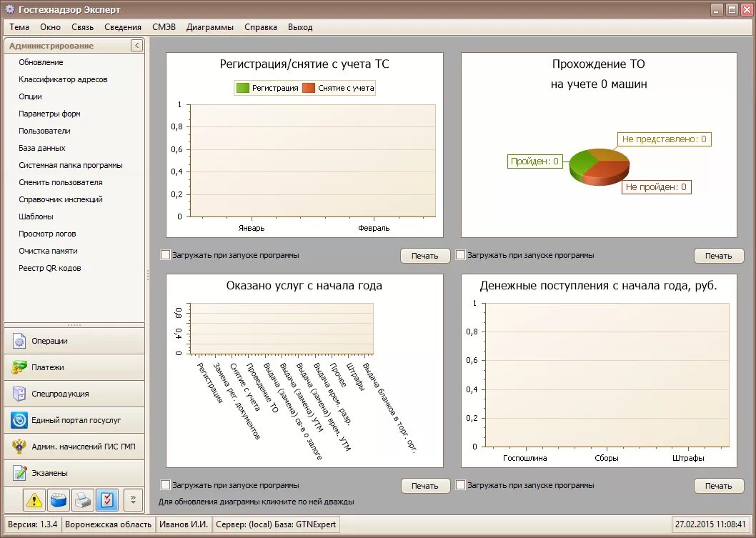This screenshot has width=756, height=538.
Task: Click the Сервер: (local) База: GTNExpert status
Action: (x=276, y=524)
